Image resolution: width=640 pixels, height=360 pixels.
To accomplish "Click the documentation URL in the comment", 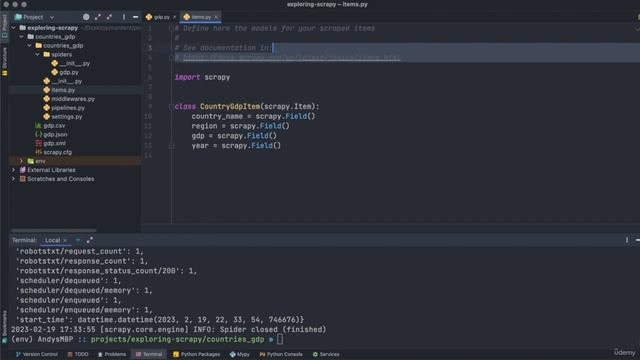I will [291, 58].
